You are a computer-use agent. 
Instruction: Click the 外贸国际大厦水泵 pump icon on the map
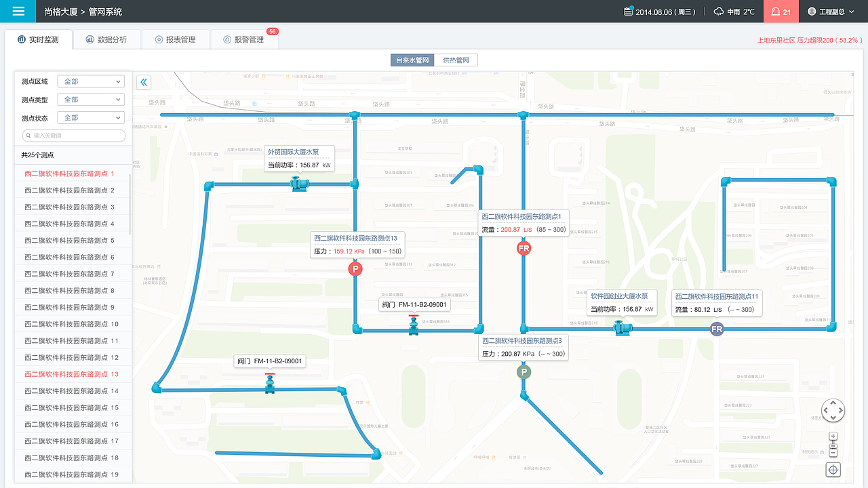pyautogui.click(x=300, y=183)
